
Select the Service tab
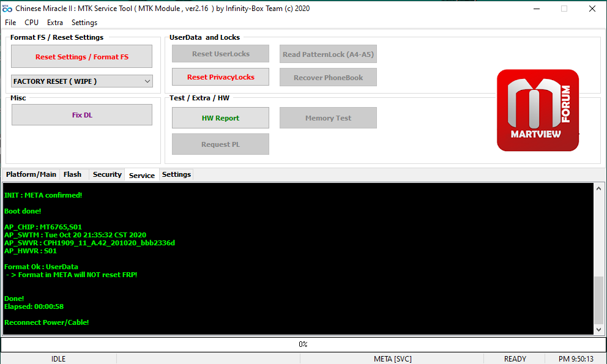[142, 175]
